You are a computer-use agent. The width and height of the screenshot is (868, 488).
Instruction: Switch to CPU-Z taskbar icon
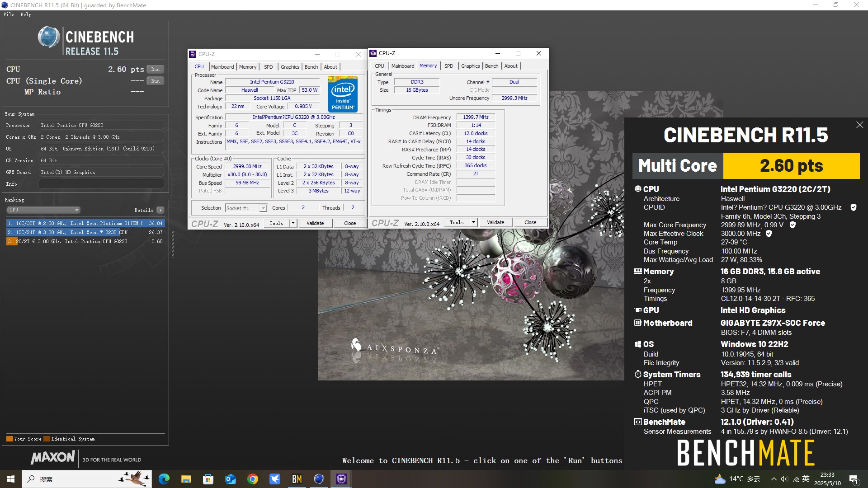pyautogui.click(x=341, y=479)
